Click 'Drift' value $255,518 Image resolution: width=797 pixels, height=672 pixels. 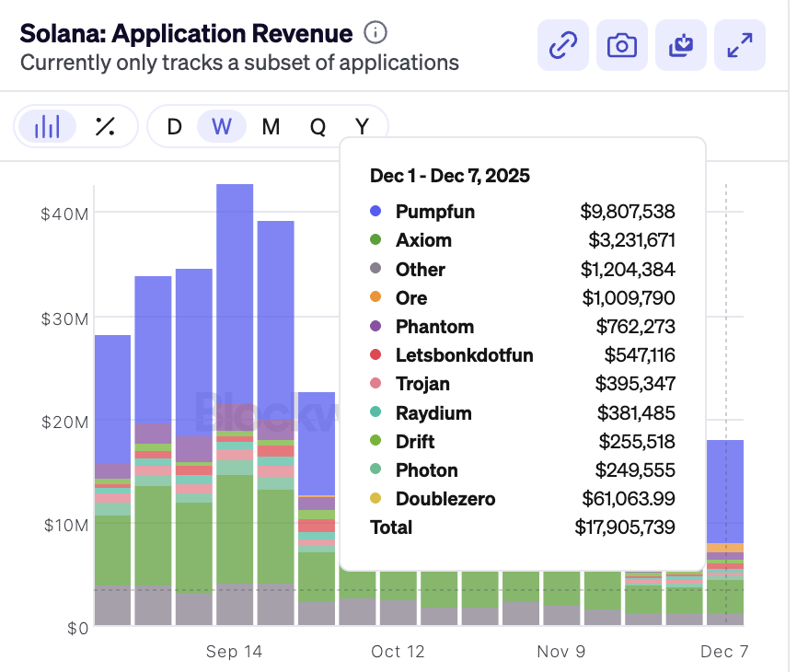pos(637,441)
